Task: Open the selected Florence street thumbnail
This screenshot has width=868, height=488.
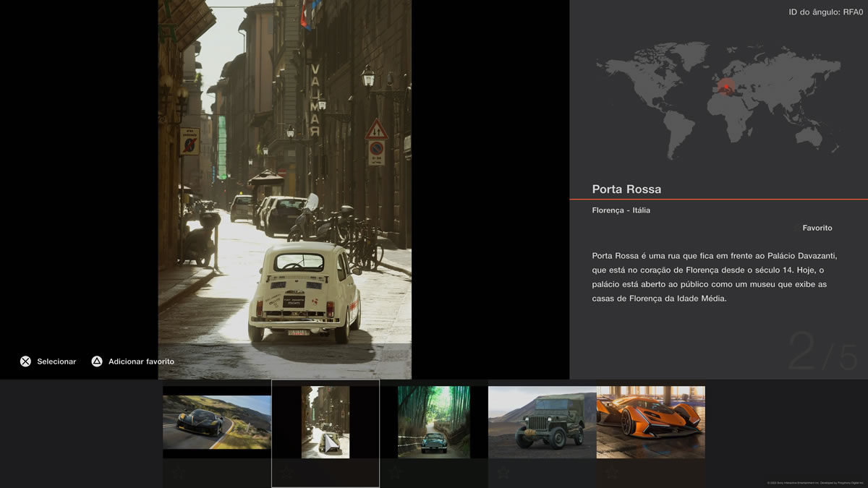Action: (325, 422)
